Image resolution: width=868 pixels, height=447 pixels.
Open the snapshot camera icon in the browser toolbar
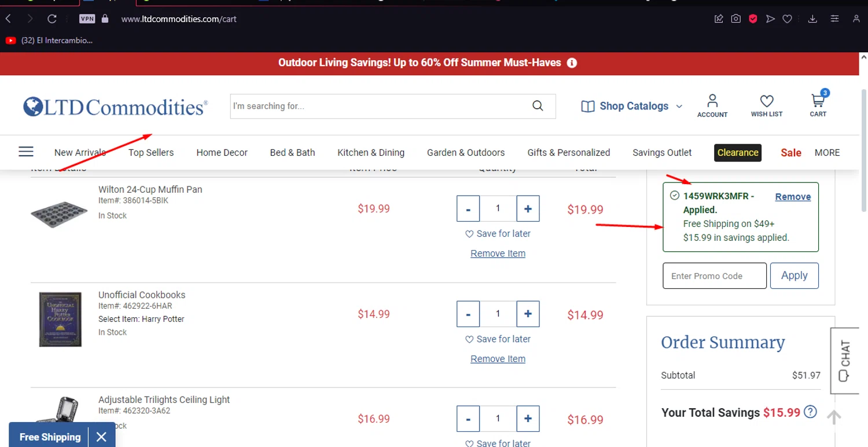(x=735, y=19)
